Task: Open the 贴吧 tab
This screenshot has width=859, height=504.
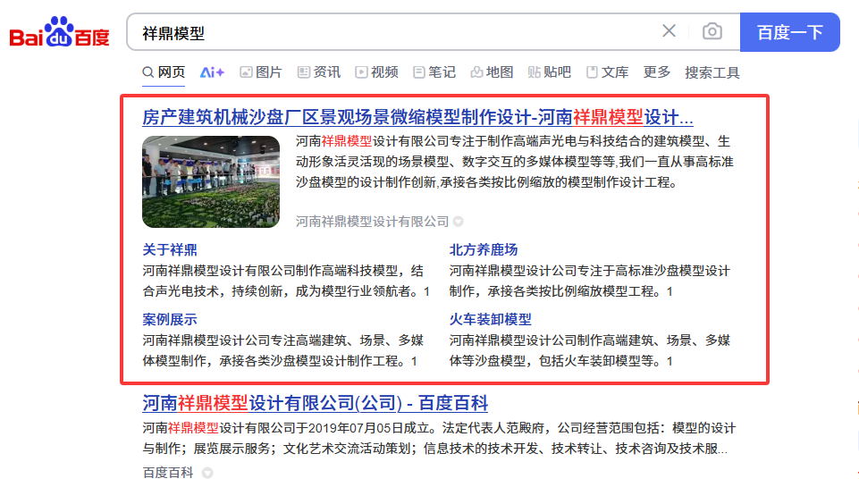Action: [x=550, y=72]
